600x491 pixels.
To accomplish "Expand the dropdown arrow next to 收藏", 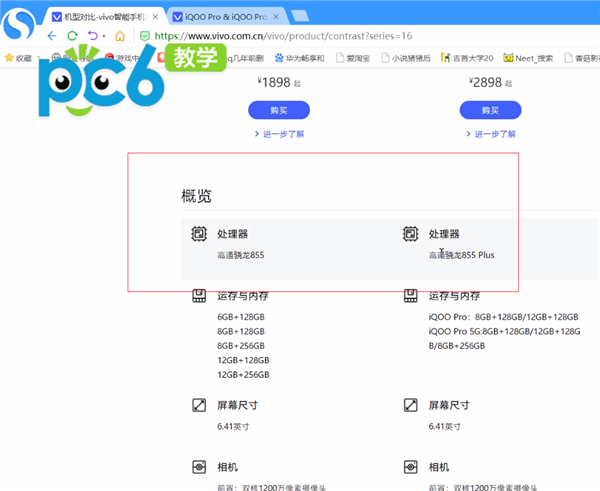I will click(x=38, y=58).
